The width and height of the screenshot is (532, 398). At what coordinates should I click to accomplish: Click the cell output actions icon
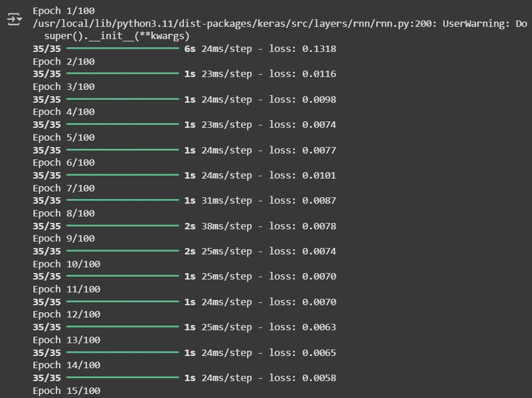tap(14, 19)
